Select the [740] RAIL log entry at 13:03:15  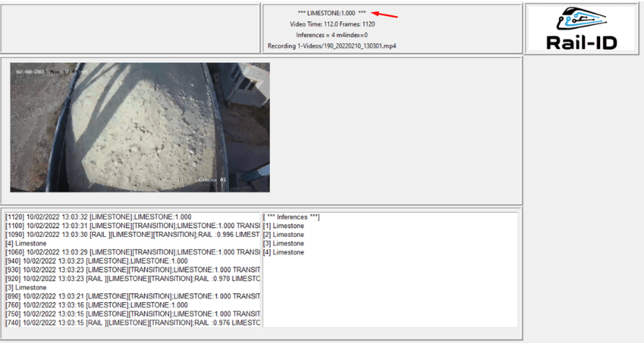click(x=132, y=323)
